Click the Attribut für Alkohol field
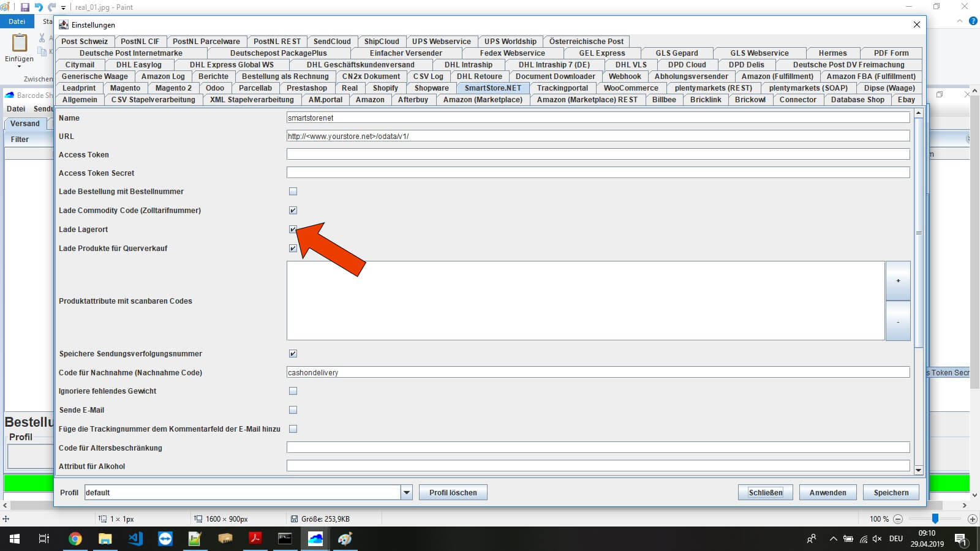 click(598, 466)
